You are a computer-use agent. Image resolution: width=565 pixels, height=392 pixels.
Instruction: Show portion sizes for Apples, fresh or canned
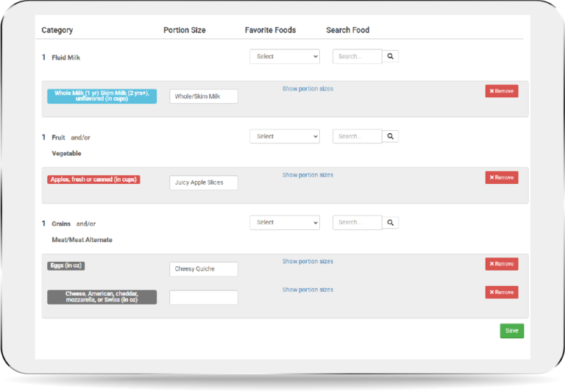308,175
